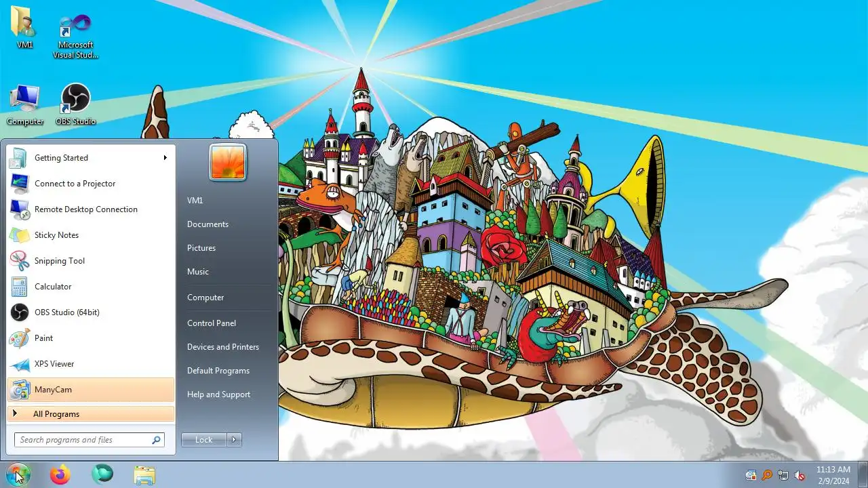Image resolution: width=868 pixels, height=488 pixels.
Task: Click the Remote Desktop Connection icon
Action: click(19, 209)
